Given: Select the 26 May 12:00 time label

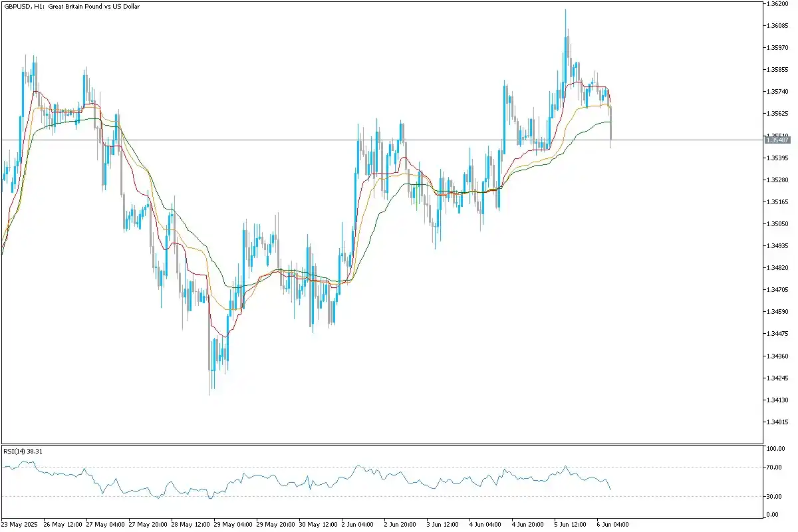Looking at the screenshot, I should coord(63,524).
